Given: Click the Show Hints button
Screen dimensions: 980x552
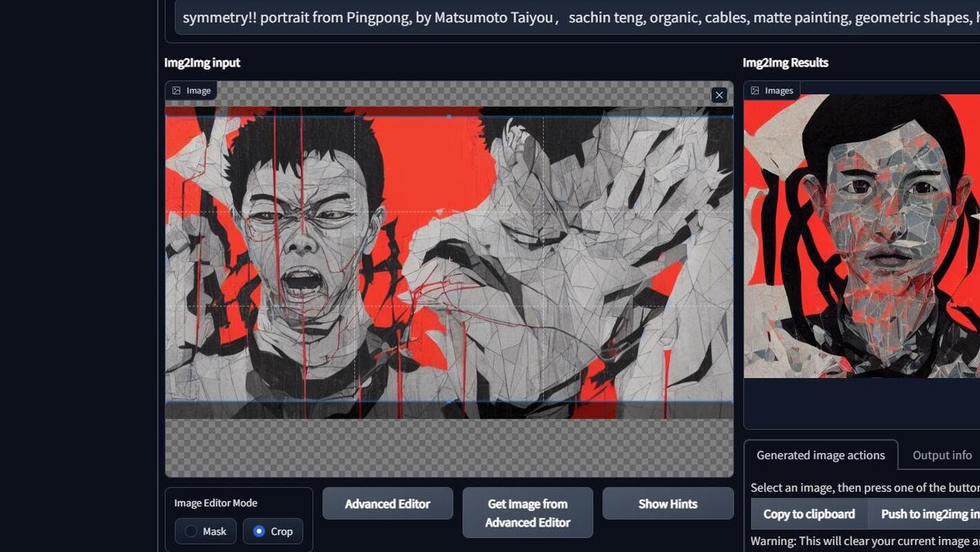Looking at the screenshot, I should tap(668, 504).
